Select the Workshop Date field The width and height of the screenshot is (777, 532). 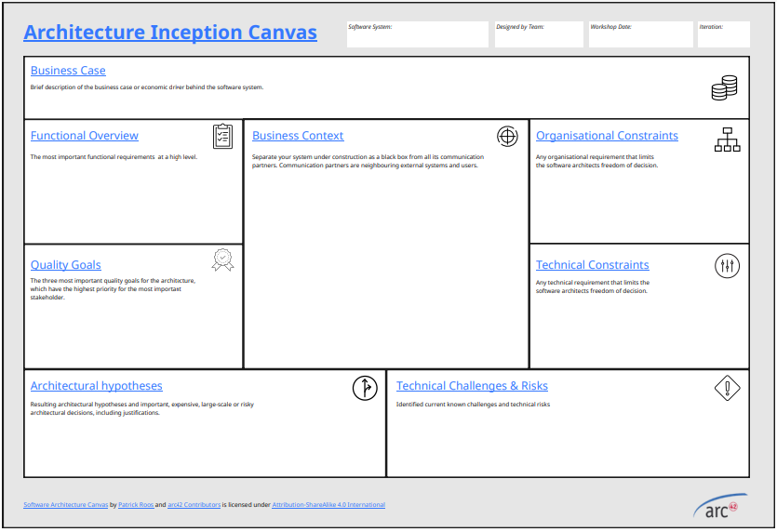641,34
